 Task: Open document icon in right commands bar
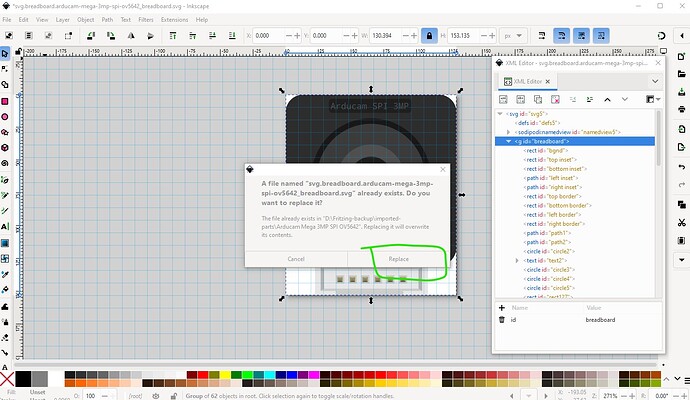tap(681, 73)
